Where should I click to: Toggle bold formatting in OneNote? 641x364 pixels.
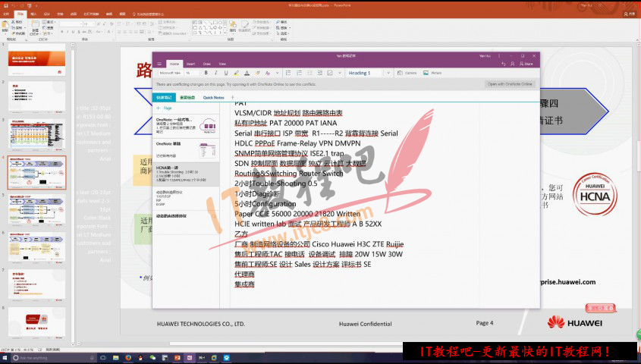coord(206,73)
